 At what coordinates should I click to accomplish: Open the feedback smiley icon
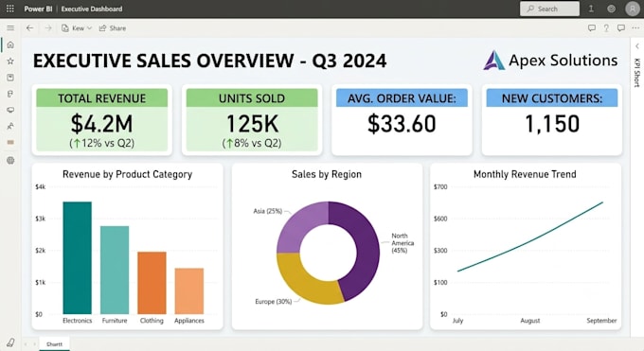pyautogui.click(x=611, y=9)
